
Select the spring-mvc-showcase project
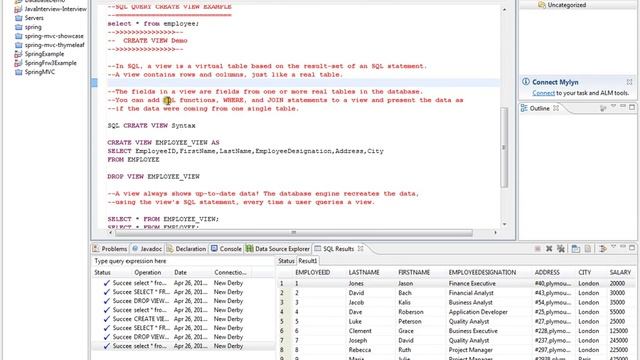click(49, 36)
